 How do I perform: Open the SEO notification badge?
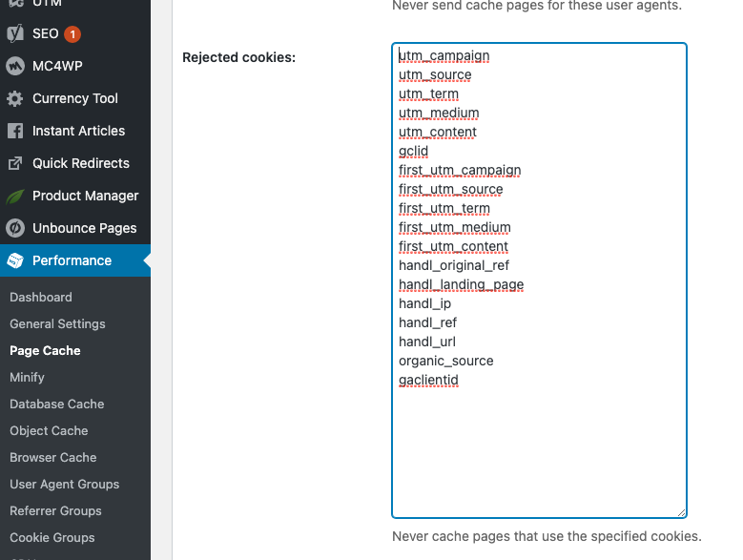coord(72,33)
